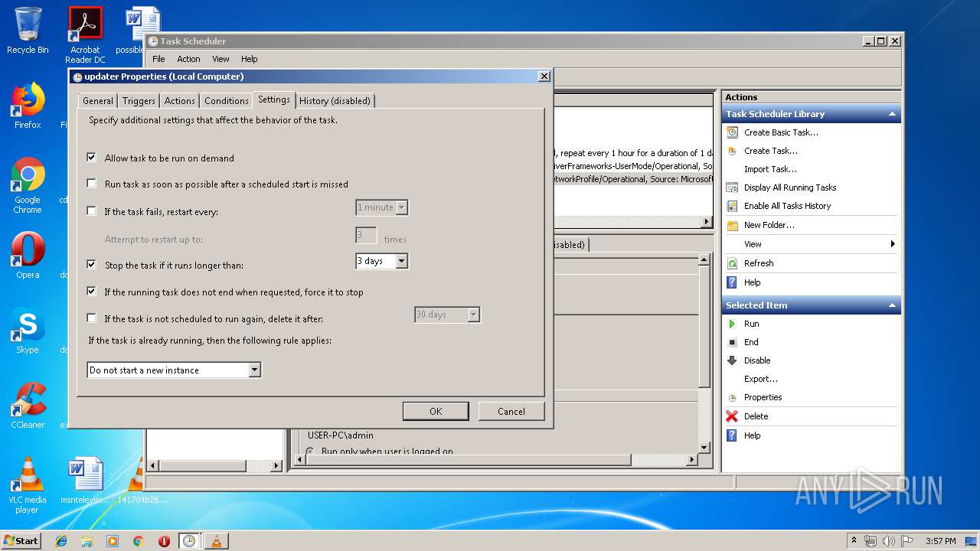Viewport: 980px width, 551px height.
Task: Click the Display All Running Tasks icon
Action: [732, 187]
